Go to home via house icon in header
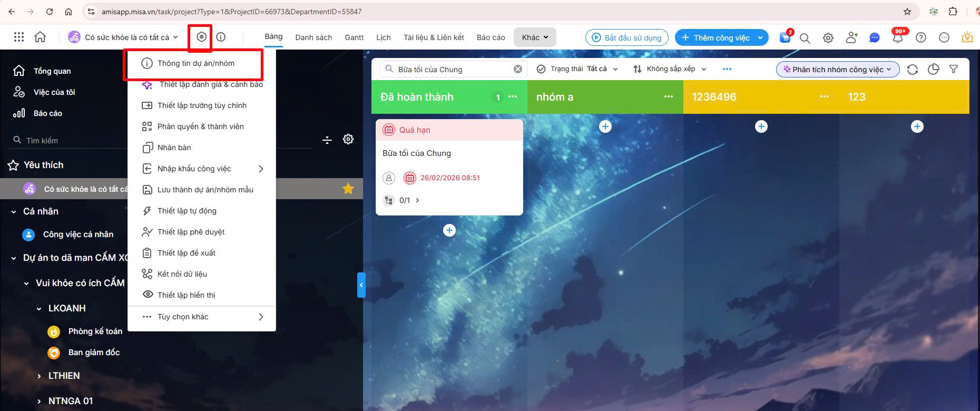This screenshot has height=411, width=980. (40, 37)
